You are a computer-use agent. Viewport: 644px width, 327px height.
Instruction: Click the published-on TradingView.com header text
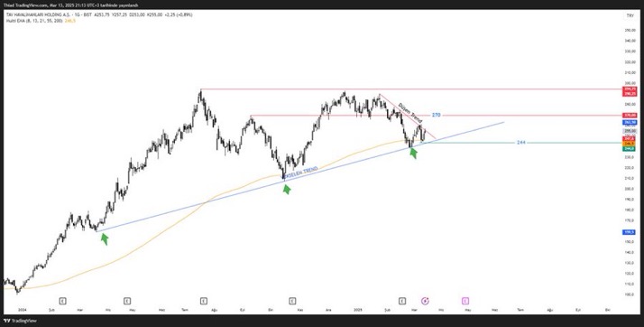coord(71,5)
